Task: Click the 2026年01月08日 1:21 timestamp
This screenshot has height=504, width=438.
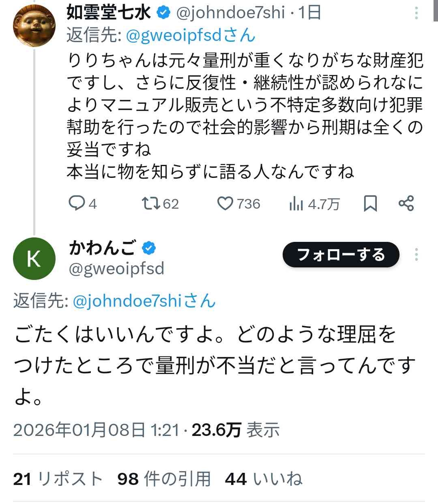Action: point(96,430)
